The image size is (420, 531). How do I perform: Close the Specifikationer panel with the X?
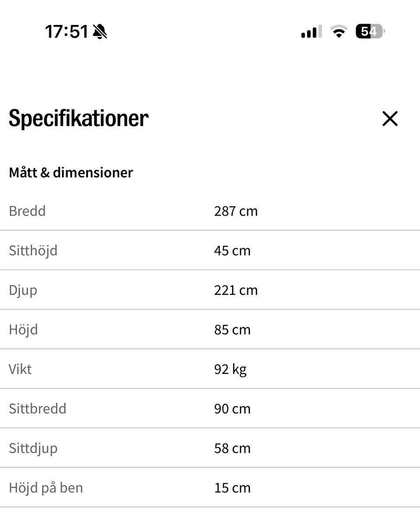coord(390,119)
